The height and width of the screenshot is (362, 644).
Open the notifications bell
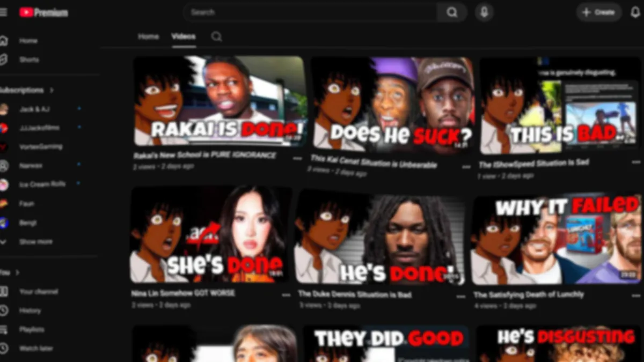pyautogui.click(x=635, y=12)
